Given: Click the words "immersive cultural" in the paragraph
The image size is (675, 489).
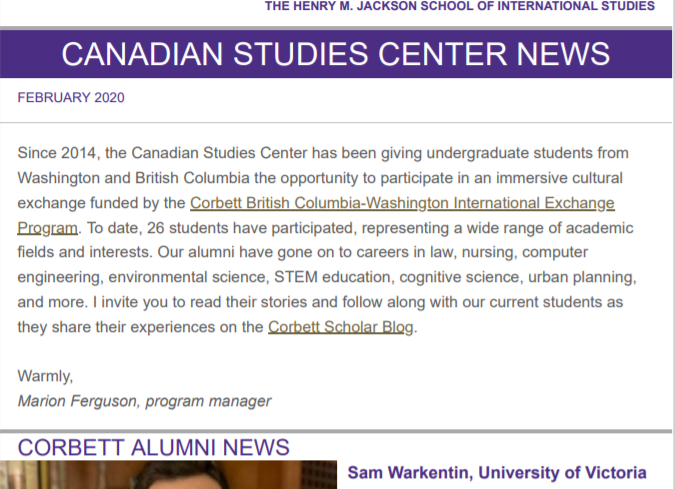Looking at the screenshot, I should 559,178.
